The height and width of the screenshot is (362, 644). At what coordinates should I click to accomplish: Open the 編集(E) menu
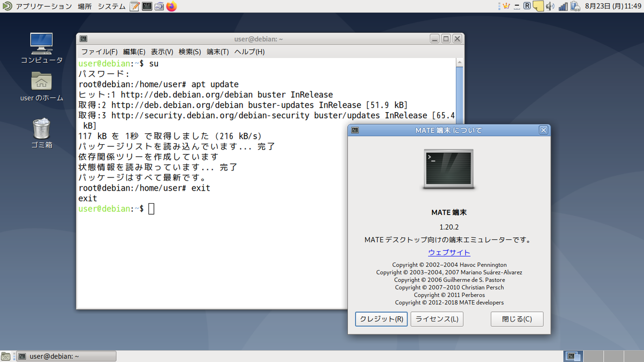point(134,52)
